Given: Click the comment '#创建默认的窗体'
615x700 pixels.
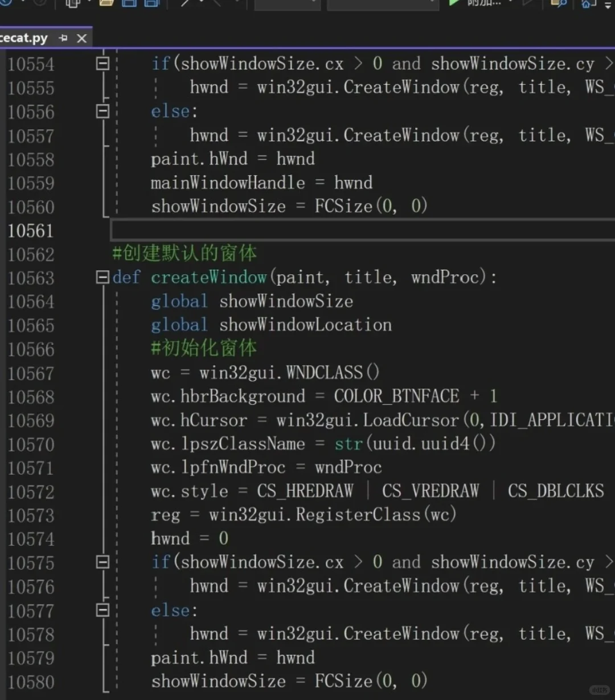Looking at the screenshot, I should pyautogui.click(x=184, y=253).
